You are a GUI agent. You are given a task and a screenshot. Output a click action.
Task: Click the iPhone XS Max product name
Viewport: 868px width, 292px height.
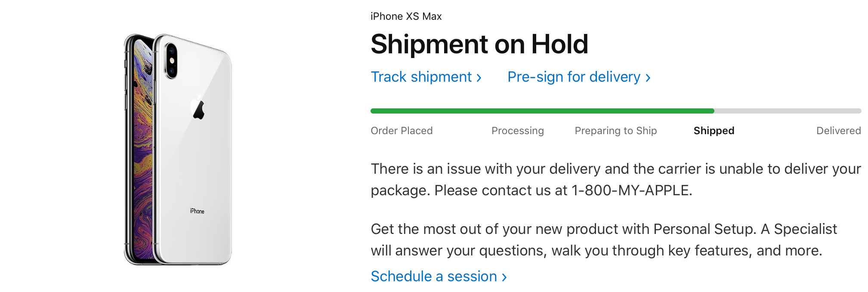[406, 16]
